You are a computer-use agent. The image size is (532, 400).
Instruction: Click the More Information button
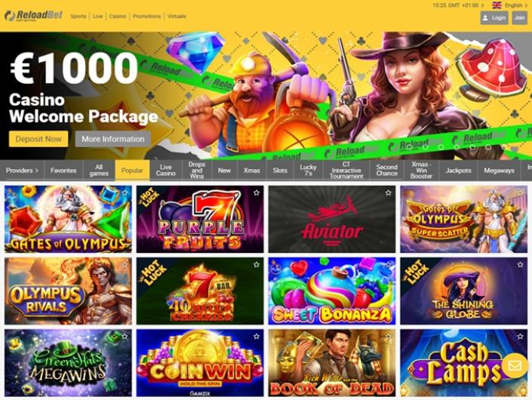(x=113, y=139)
